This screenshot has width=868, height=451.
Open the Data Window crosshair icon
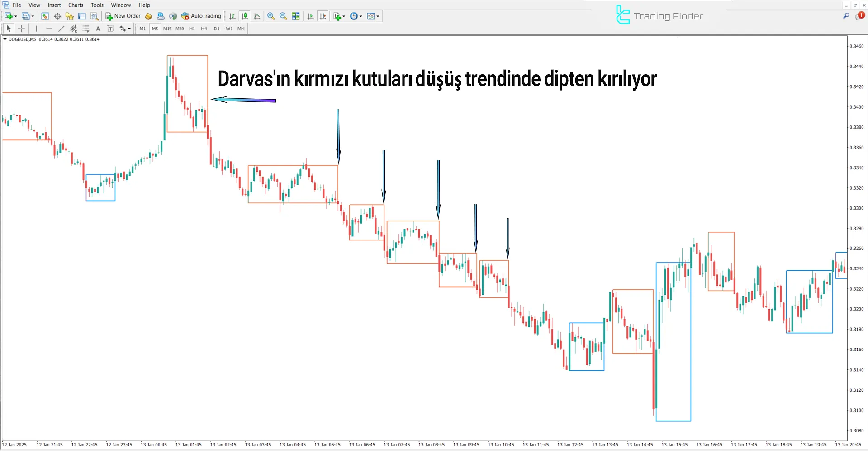[57, 16]
